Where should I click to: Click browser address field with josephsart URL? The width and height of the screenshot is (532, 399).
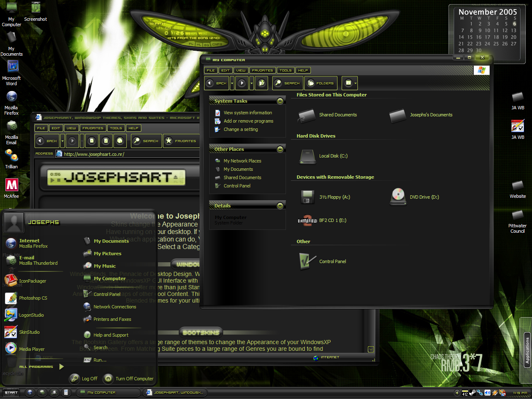click(127, 154)
